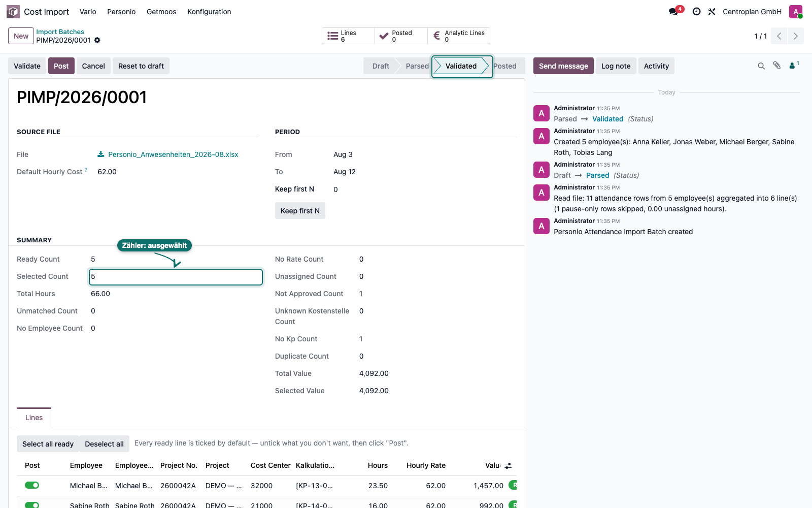Open the followers icon in the chatter
812x508 pixels.
(794, 66)
